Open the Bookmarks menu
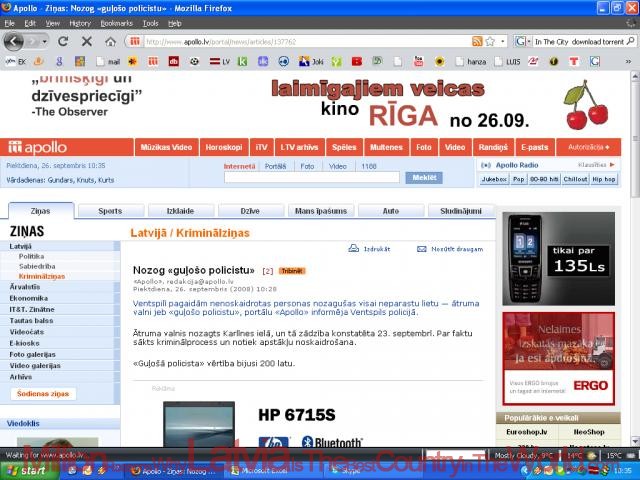 pyautogui.click(x=116, y=22)
